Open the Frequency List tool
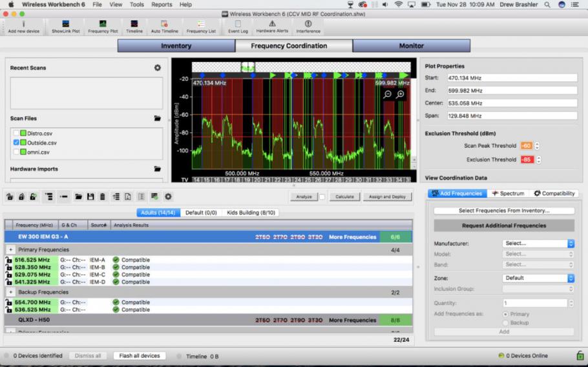Image resolution: width=588 pixels, height=367 pixels. tap(201, 27)
